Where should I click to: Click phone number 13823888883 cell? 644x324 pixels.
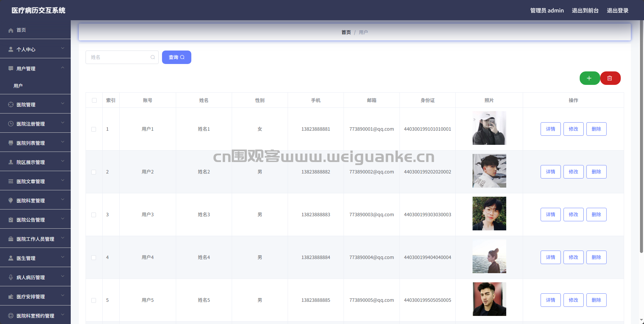point(316,215)
